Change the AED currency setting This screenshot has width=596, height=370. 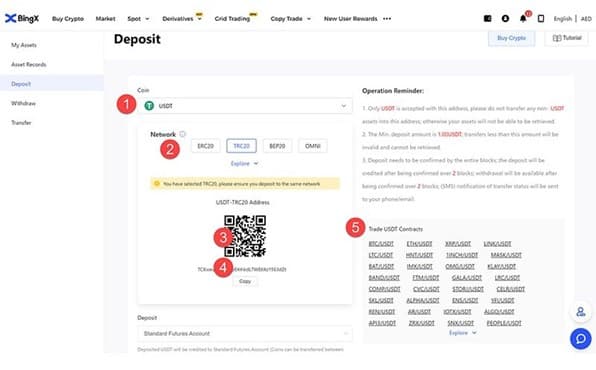(x=586, y=19)
